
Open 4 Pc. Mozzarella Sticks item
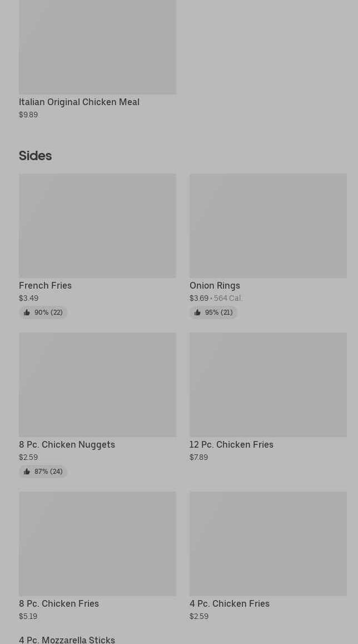click(67, 640)
